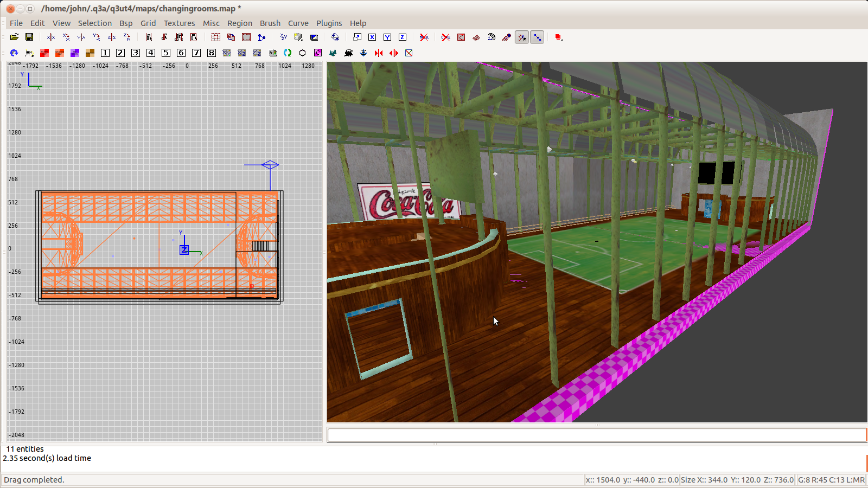Open the Plugins menu
Image resolution: width=868 pixels, height=488 pixels.
[329, 23]
